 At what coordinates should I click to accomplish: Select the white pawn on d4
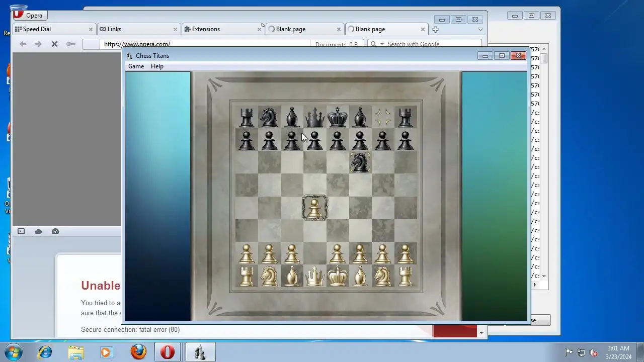(x=314, y=208)
